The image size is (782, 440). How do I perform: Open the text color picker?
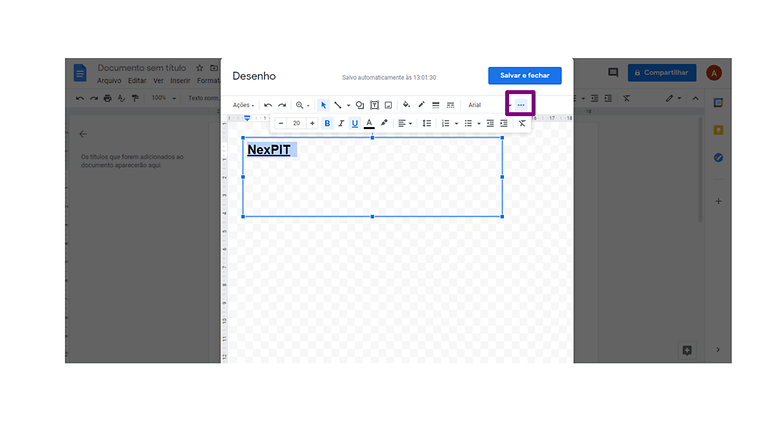pyautogui.click(x=369, y=123)
